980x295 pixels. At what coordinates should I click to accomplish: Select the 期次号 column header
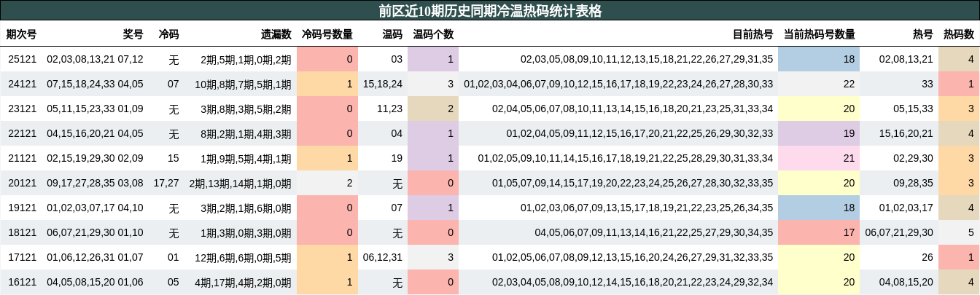click(x=22, y=34)
